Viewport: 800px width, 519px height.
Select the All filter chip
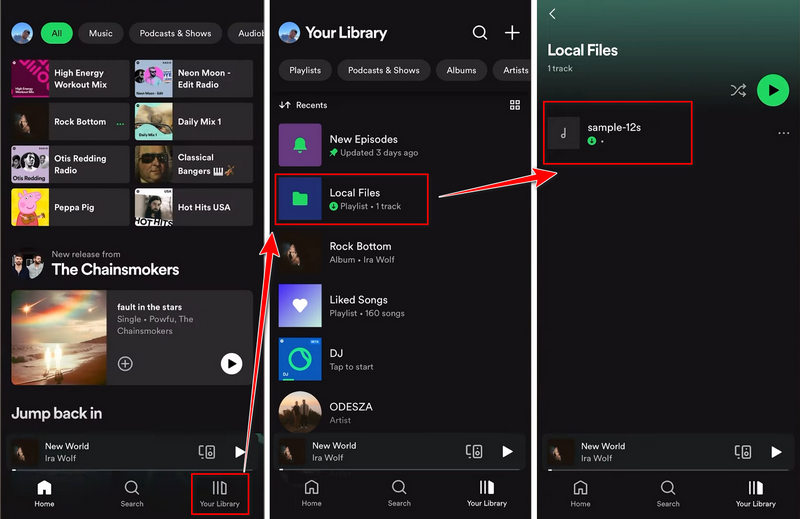pos(57,33)
